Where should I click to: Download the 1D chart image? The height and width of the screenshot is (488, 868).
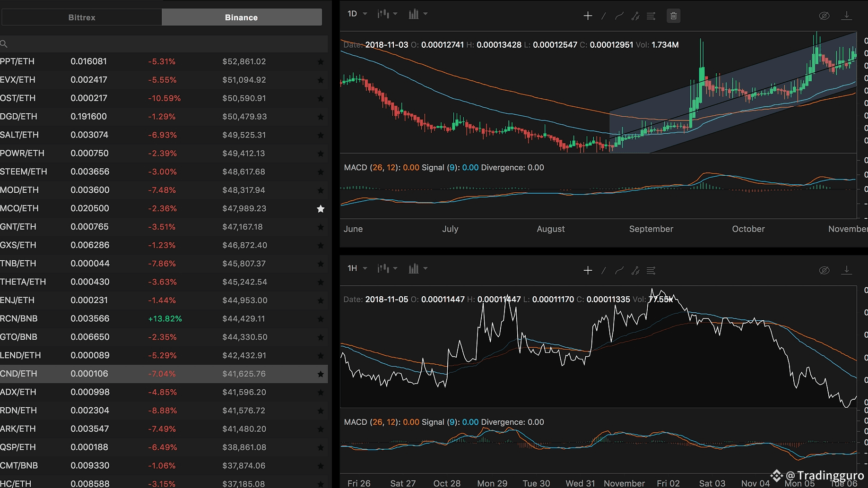point(846,16)
